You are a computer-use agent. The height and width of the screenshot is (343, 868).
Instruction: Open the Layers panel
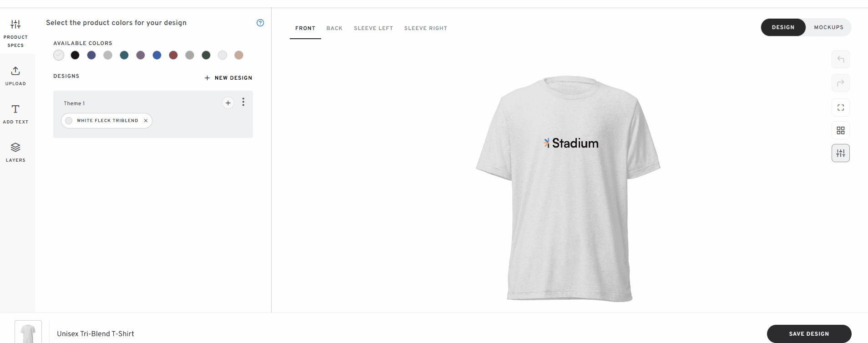click(x=15, y=152)
